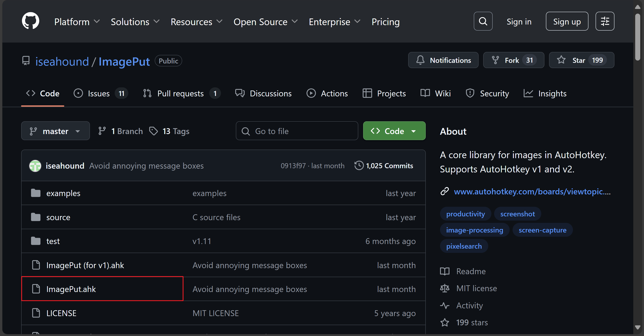Open the appearance settings sliders icon
This screenshot has height=336, width=644.
(605, 21)
